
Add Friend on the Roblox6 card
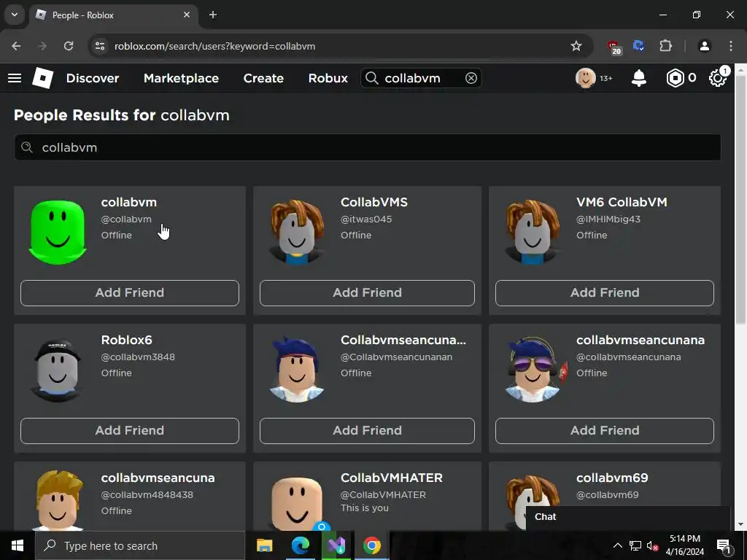tap(130, 430)
